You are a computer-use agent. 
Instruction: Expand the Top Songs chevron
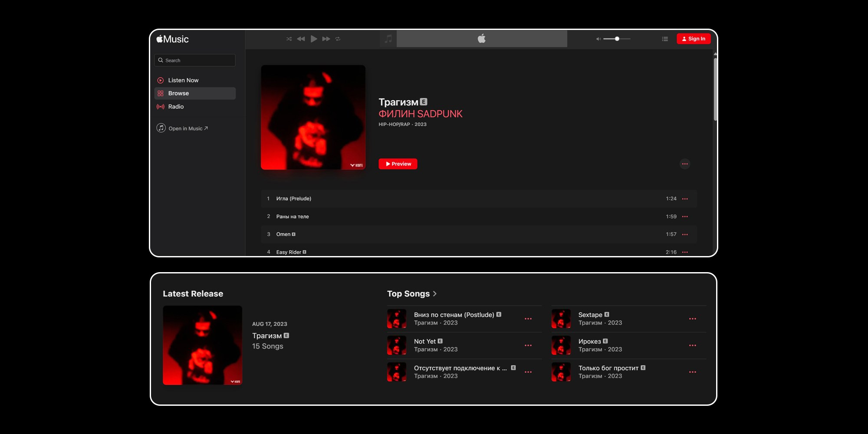(x=434, y=294)
